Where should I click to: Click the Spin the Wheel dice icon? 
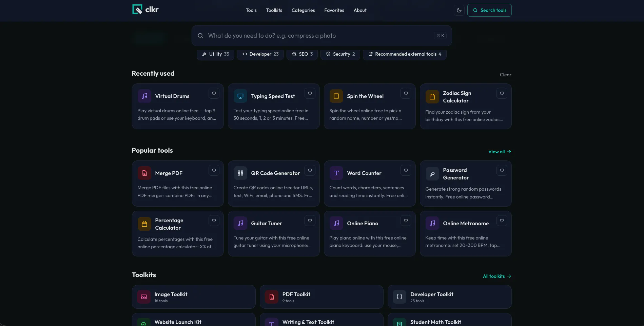click(x=336, y=96)
